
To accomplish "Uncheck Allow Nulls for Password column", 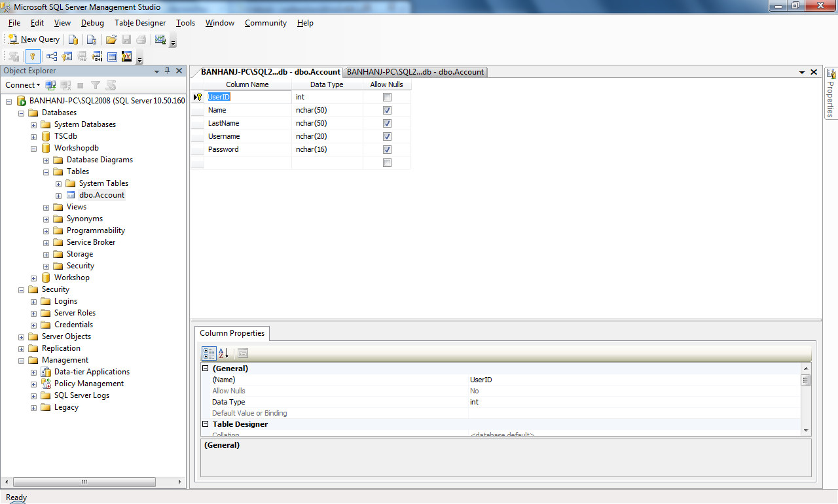I will [387, 149].
